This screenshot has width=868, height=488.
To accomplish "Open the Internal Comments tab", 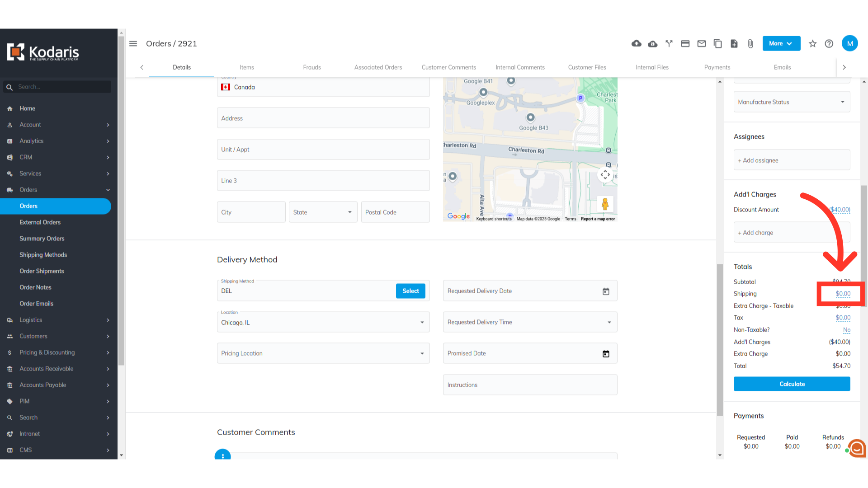I will tap(520, 67).
